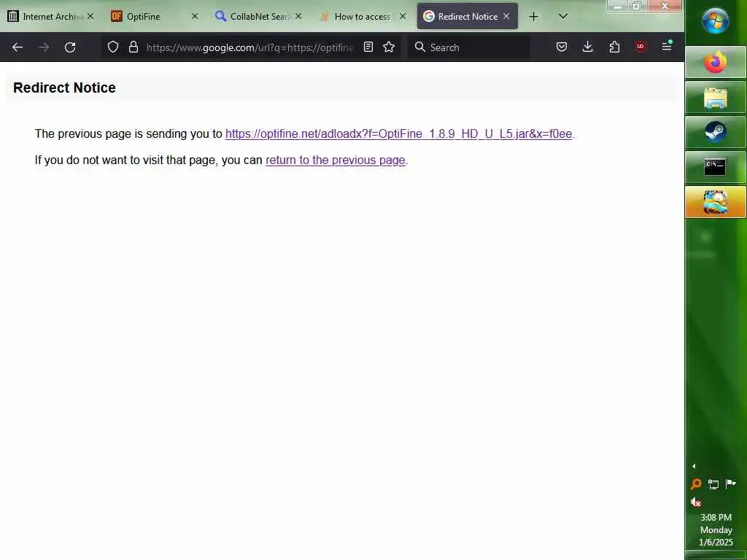
Task: Switch to the Internet Archive tab
Action: click(50, 17)
